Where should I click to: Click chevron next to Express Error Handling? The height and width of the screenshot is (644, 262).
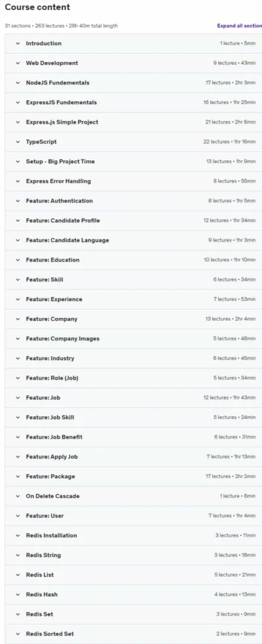click(x=18, y=181)
